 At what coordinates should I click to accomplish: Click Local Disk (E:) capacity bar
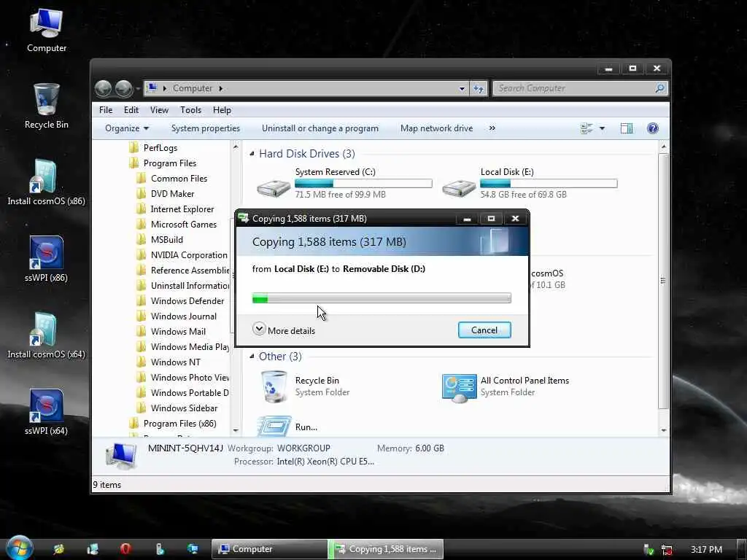pos(549,183)
